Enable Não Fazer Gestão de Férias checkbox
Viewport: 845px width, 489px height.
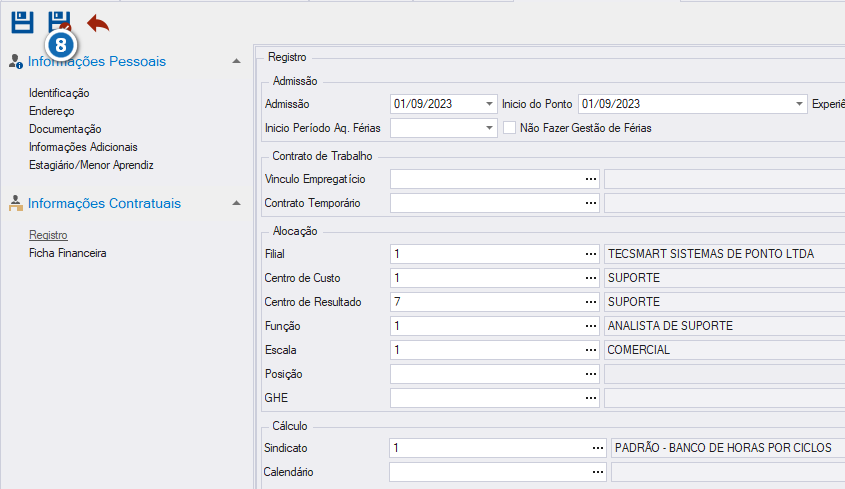[x=509, y=128]
